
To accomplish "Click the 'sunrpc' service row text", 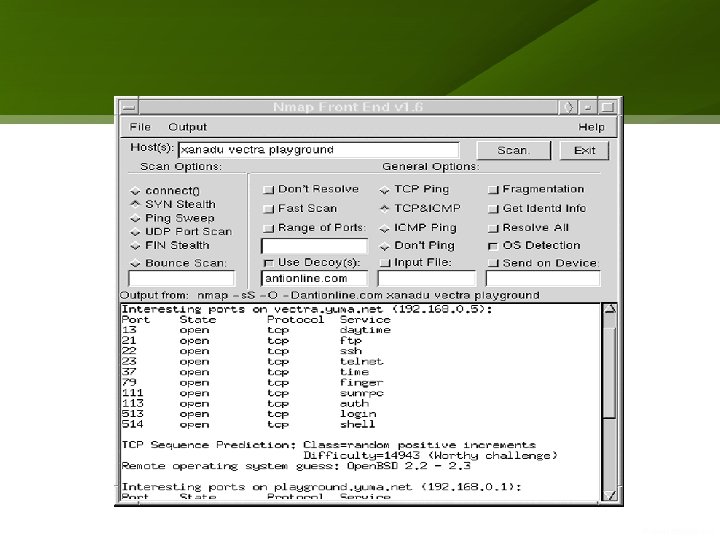I will [361, 394].
